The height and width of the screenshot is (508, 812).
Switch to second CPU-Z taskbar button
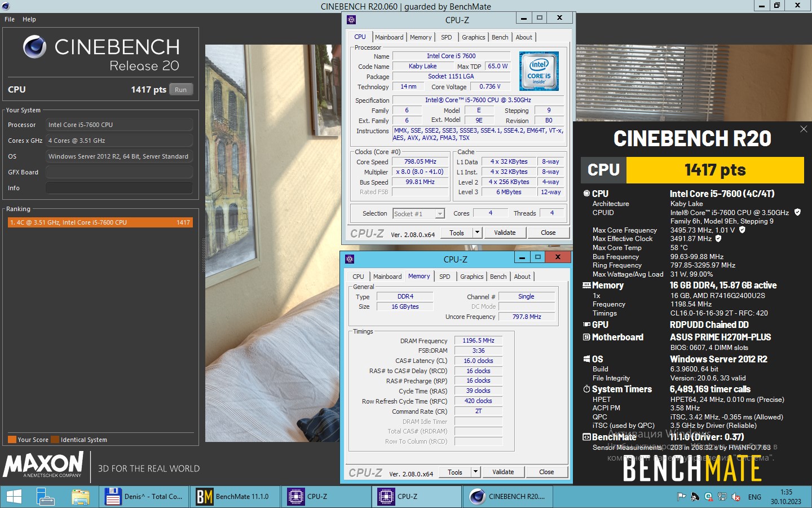(x=416, y=497)
